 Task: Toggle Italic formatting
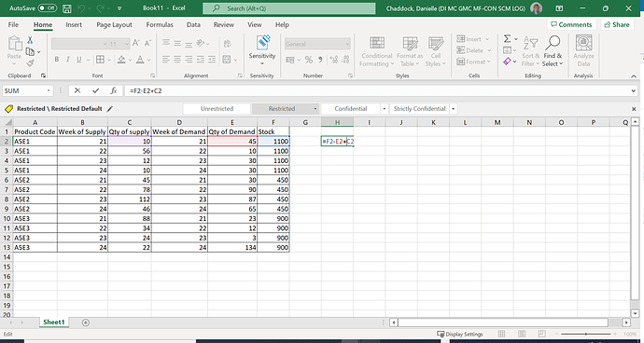(x=67, y=60)
